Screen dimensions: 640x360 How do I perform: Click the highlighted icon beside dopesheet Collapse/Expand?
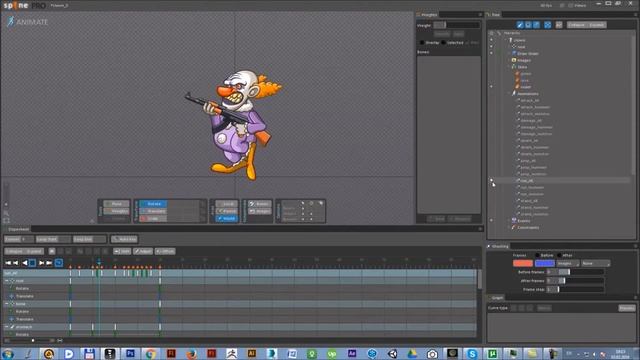pos(52,251)
